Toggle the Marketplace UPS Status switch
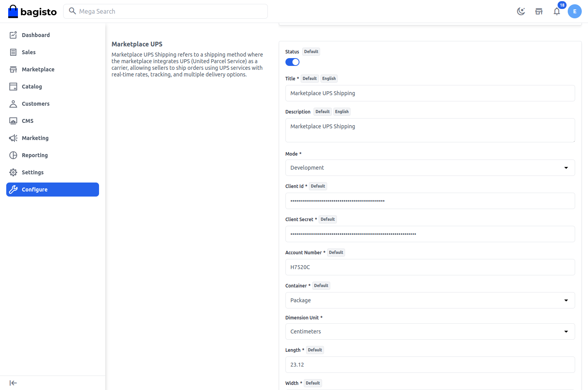The image size is (588, 390). coord(292,62)
